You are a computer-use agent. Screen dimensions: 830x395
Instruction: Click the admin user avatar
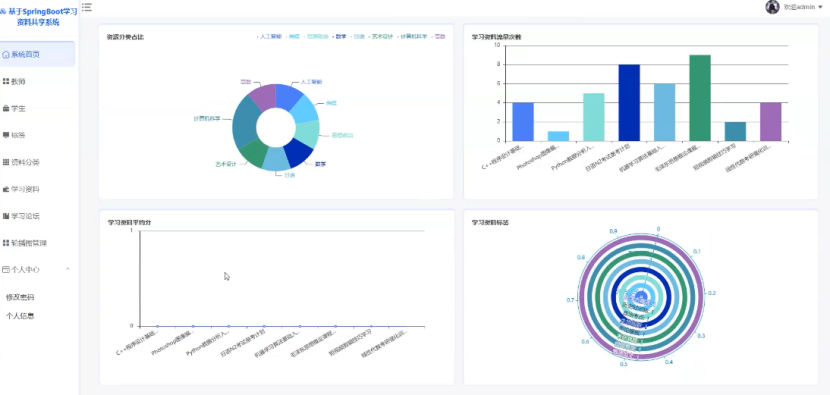point(772,7)
